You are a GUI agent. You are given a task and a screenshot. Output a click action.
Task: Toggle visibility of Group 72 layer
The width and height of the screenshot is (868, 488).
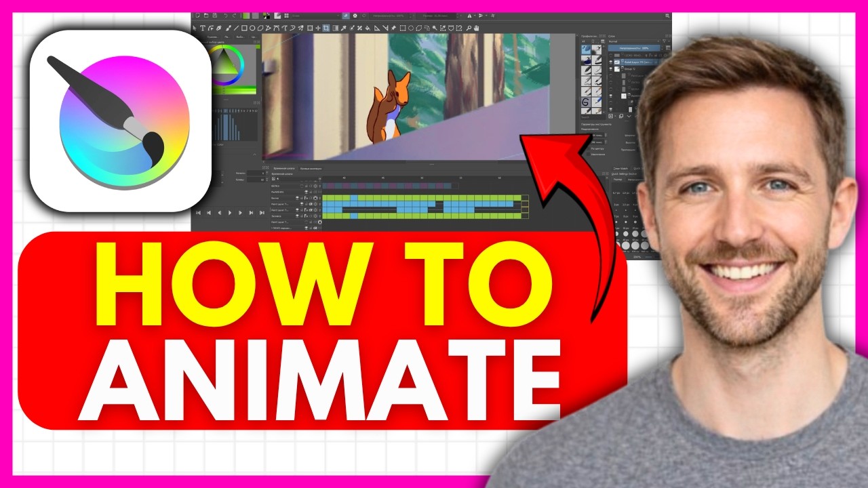[x=610, y=69]
